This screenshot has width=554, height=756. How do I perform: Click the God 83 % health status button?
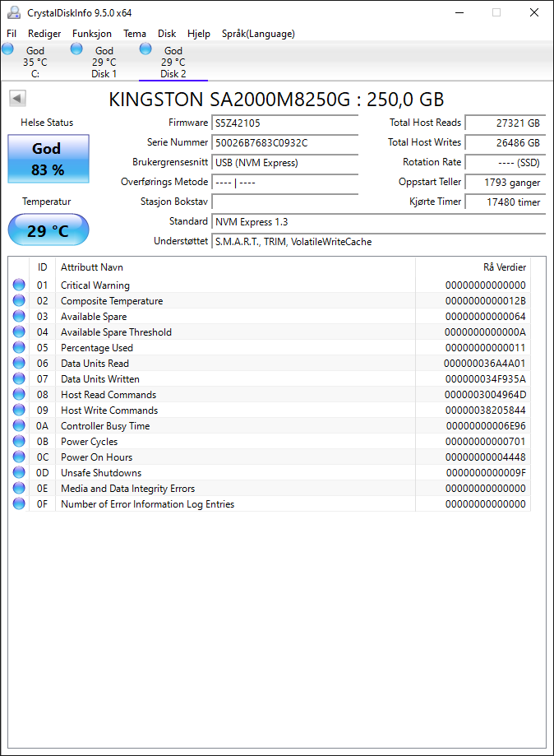(48, 159)
